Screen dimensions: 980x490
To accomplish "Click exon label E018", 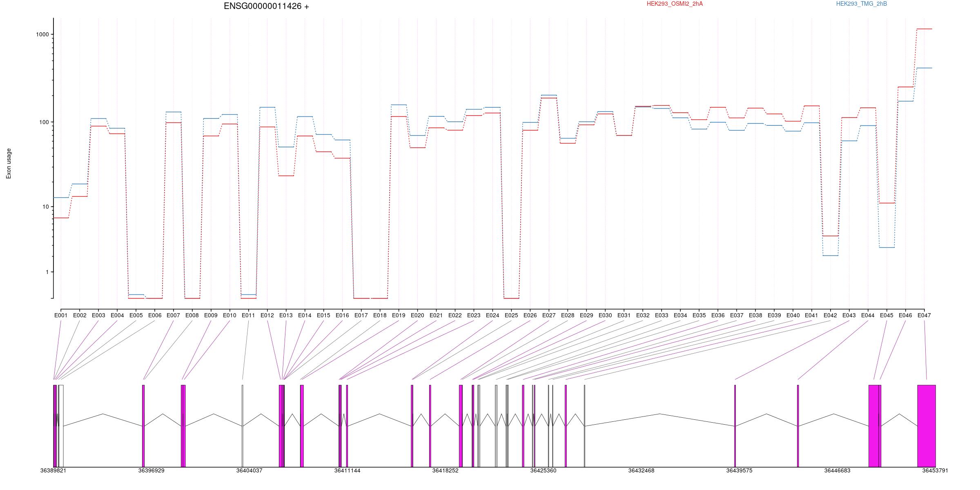I will pyautogui.click(x=380, y=315).
